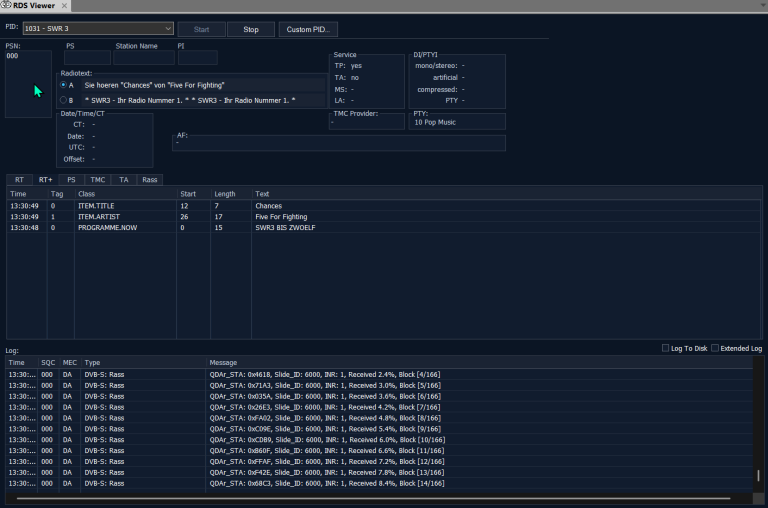Click the PTY value '10 Pop Music'
This screenshot has height=508, width=768.
435,122
